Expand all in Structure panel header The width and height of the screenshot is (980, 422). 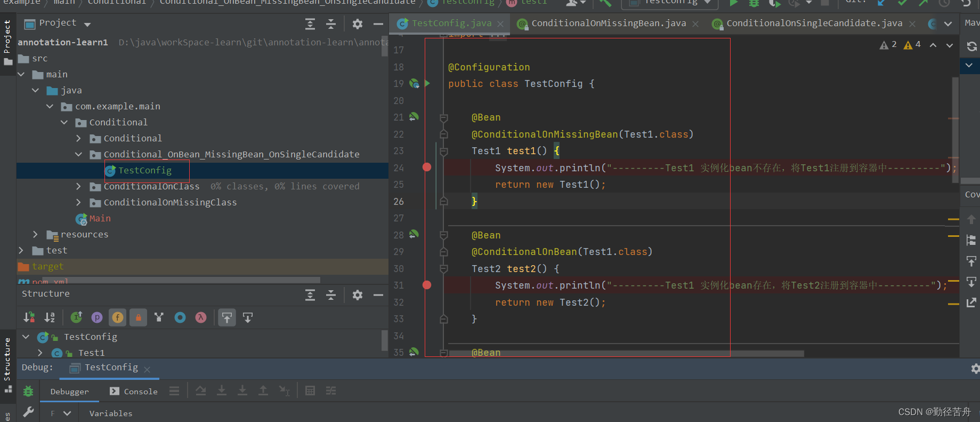310,295
